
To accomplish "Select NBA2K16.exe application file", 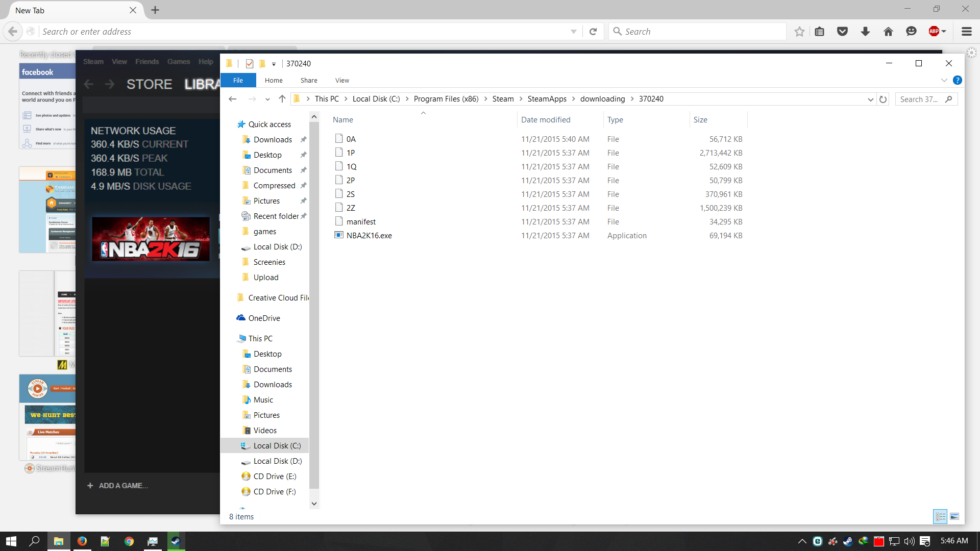I will tap(369, 236).
